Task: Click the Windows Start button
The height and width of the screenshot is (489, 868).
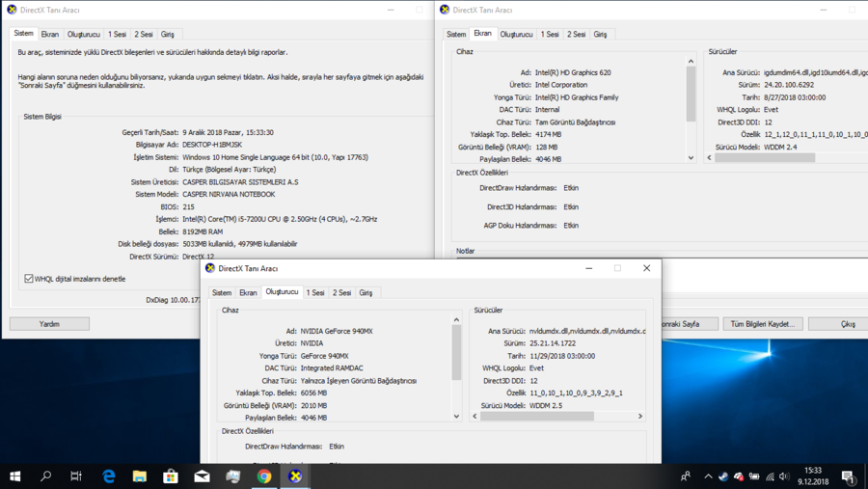Action: pyautogui.click(x=14, y=476)
